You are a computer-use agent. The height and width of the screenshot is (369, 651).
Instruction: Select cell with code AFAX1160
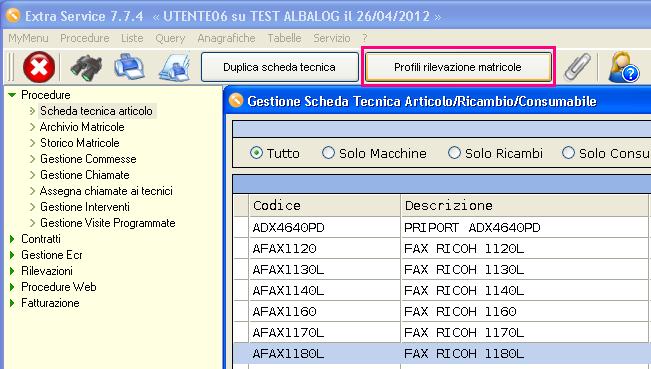click(325, 311)
